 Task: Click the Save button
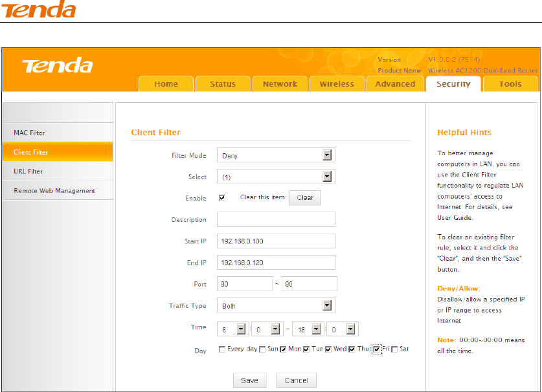pos(249,380)
